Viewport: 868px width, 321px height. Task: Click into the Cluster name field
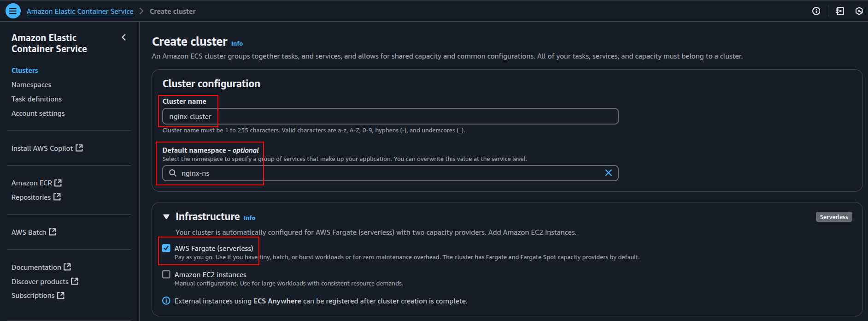pos(390,116)
